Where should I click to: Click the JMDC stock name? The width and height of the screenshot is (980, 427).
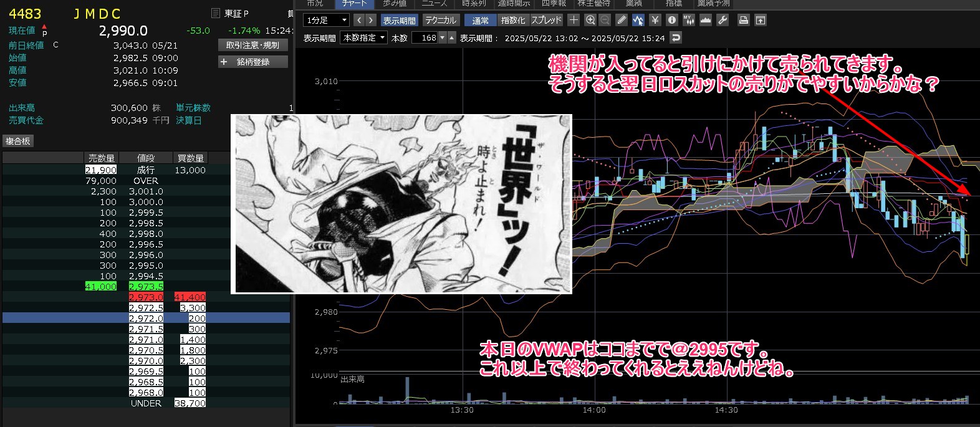[x=97, y=14]
